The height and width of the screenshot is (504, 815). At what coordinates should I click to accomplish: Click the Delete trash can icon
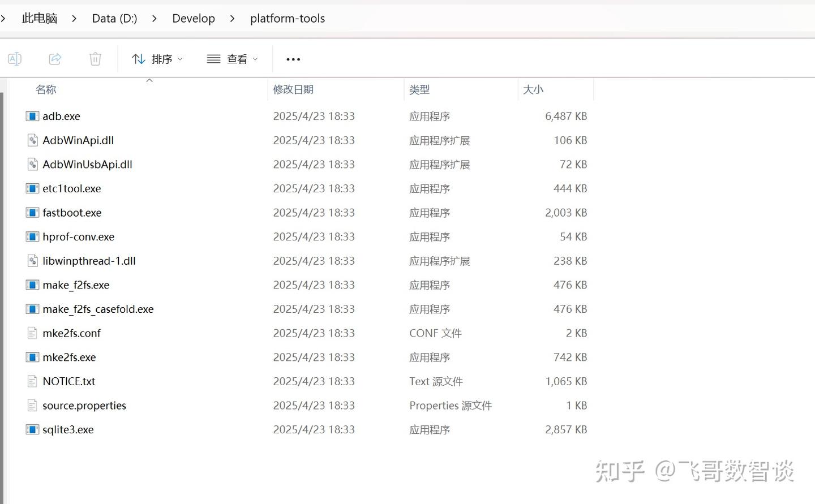click(95, 59)
